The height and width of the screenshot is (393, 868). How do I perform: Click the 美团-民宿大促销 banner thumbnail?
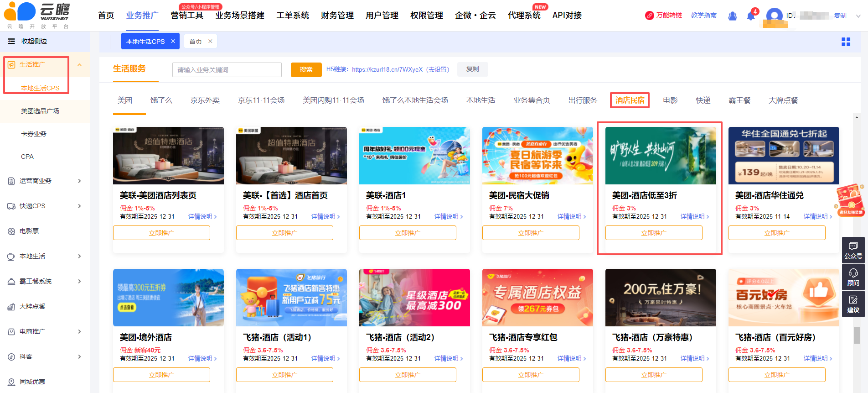tap(537, 156)
